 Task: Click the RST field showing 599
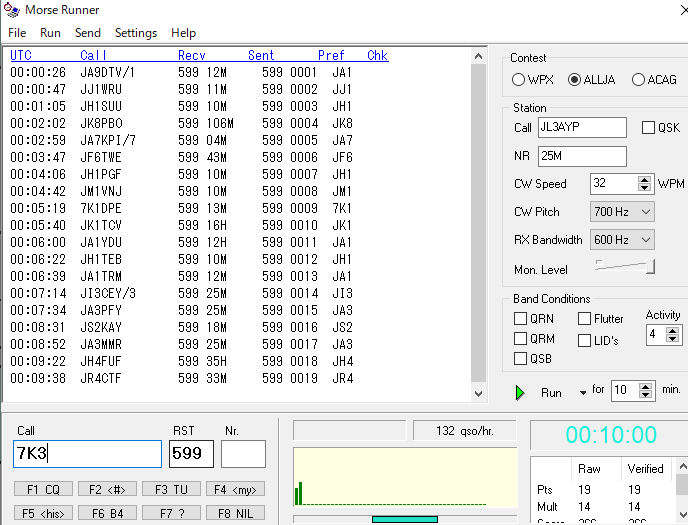click(x=191, y=454)
